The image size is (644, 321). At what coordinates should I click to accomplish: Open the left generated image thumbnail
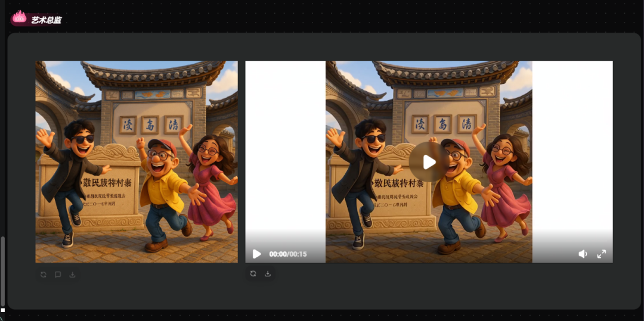[x=137, y=161]
